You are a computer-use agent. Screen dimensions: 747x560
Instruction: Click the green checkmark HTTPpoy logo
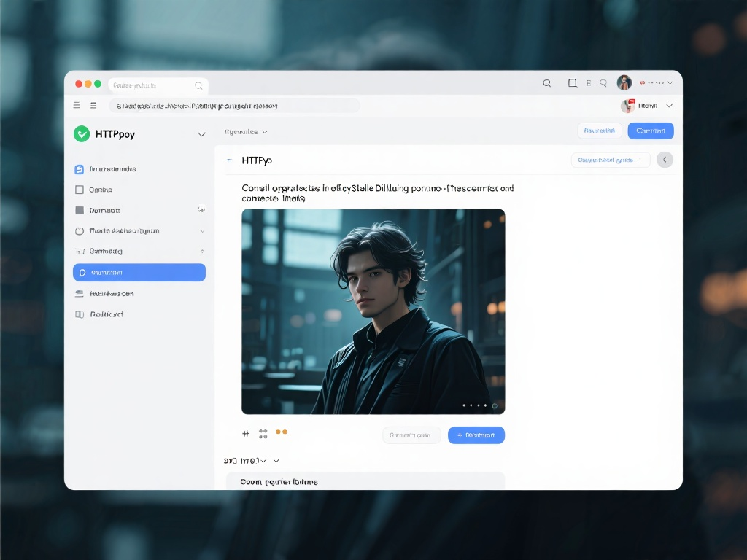pos(82,134)
